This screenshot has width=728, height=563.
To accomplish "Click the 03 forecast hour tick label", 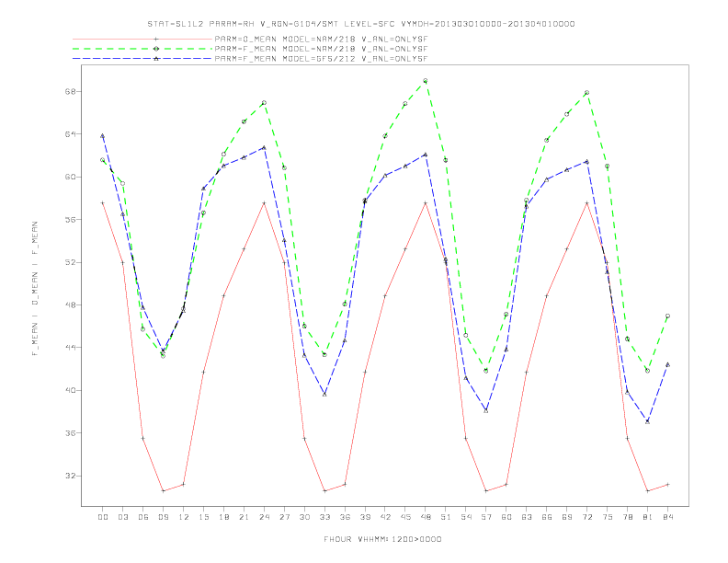I will 122,517.
